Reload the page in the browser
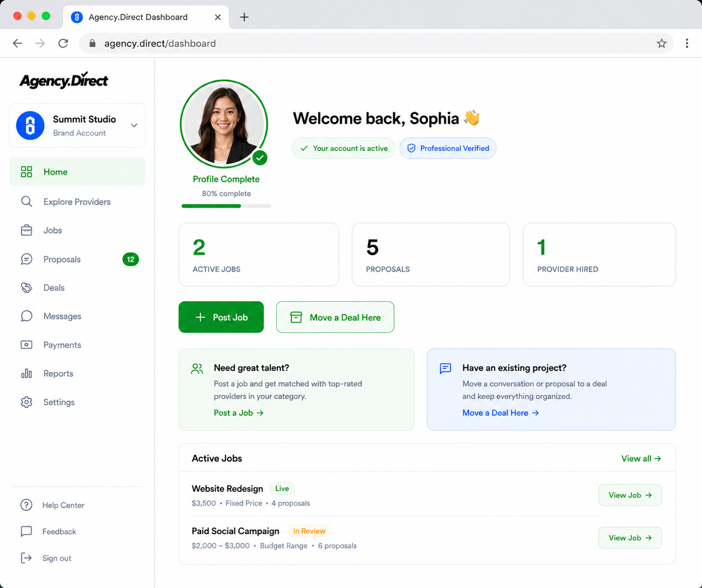 [x=63, y=44]
